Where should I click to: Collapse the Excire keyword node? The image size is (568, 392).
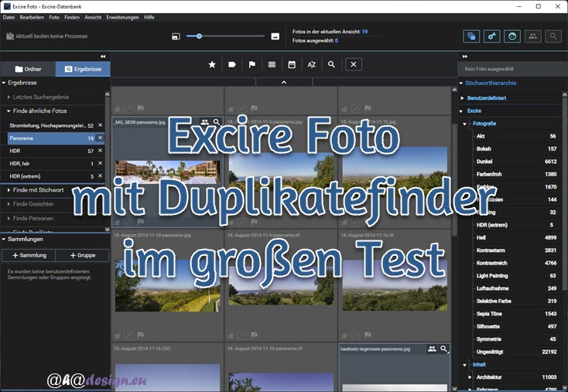click(461, 111)
